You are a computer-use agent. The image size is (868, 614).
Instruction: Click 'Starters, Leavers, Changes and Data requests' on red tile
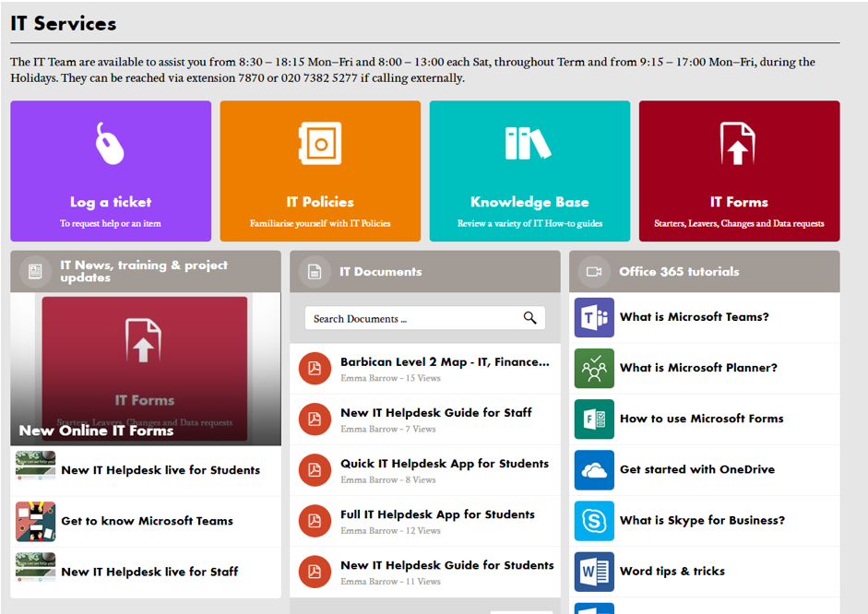(x=739, y=223)
